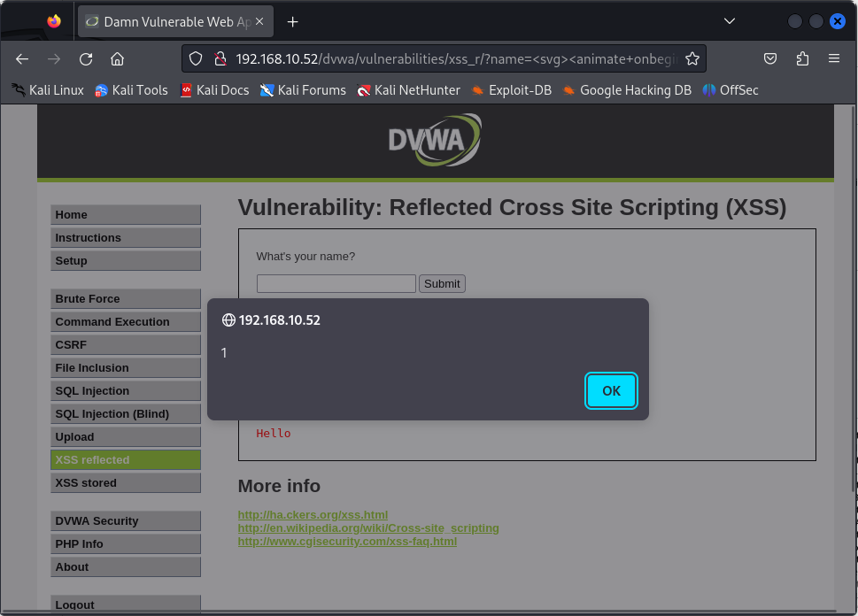
Task: Expand the list all tabs chevron
Action: 730,21
